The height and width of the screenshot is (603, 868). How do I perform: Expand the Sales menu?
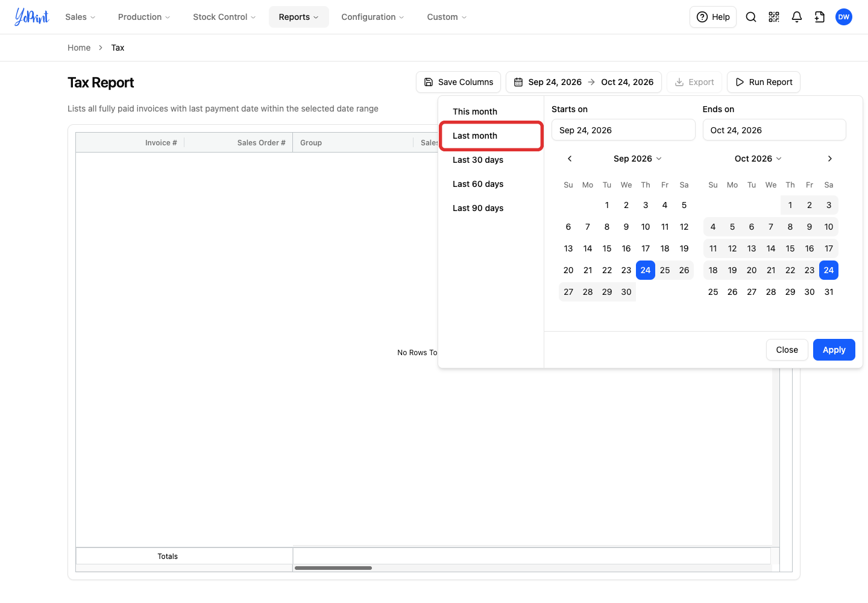tap(80, 17)
